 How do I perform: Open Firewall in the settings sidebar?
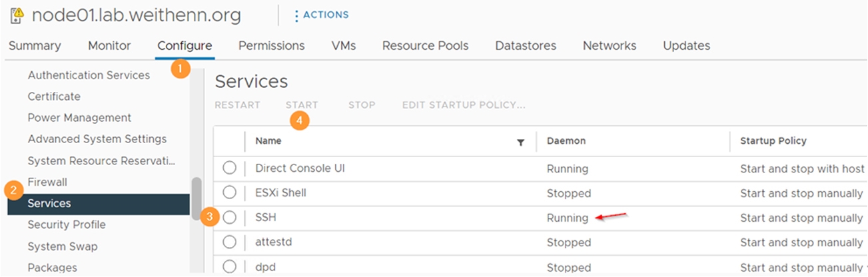[x=47, y=182]
